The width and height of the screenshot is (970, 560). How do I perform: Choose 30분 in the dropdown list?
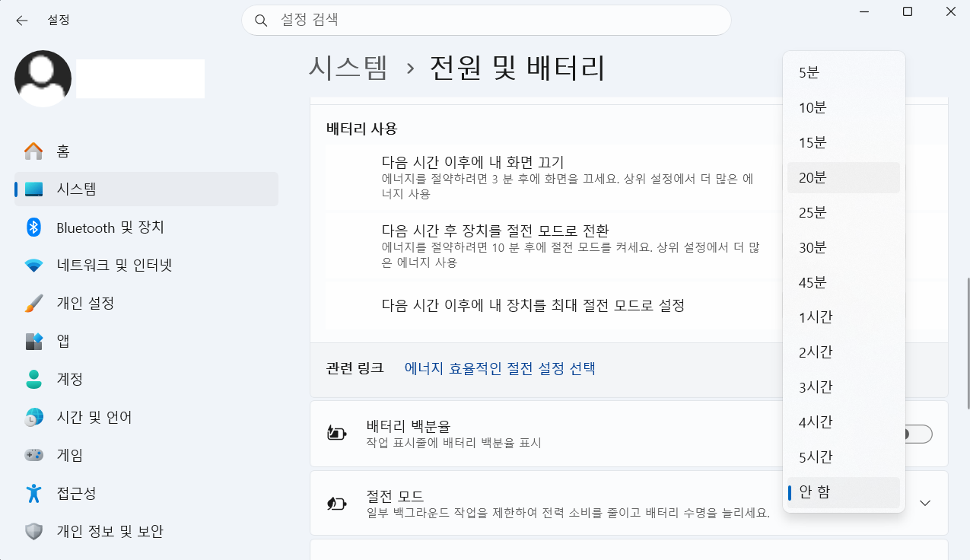coord(844,248)
